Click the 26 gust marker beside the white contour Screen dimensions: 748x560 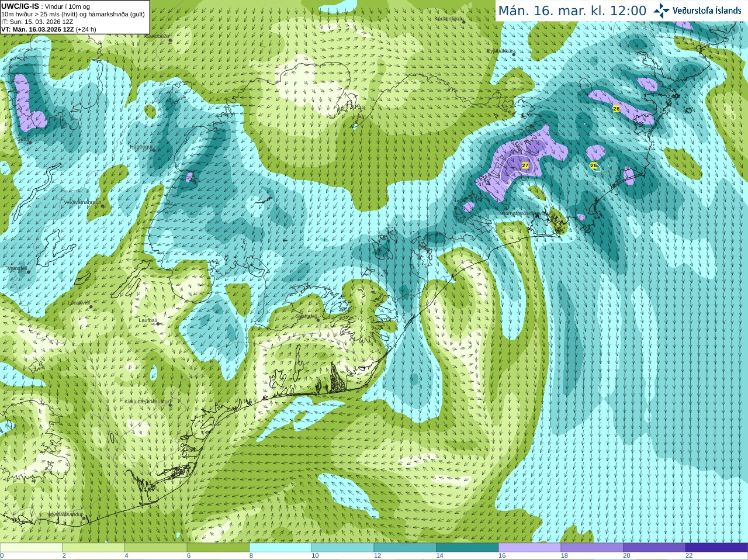point(594,165)
